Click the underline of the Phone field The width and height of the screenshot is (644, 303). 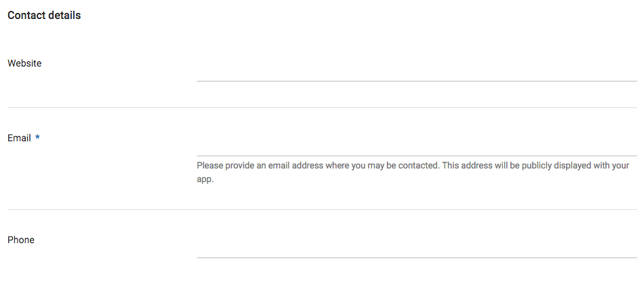tap(416, 257)
